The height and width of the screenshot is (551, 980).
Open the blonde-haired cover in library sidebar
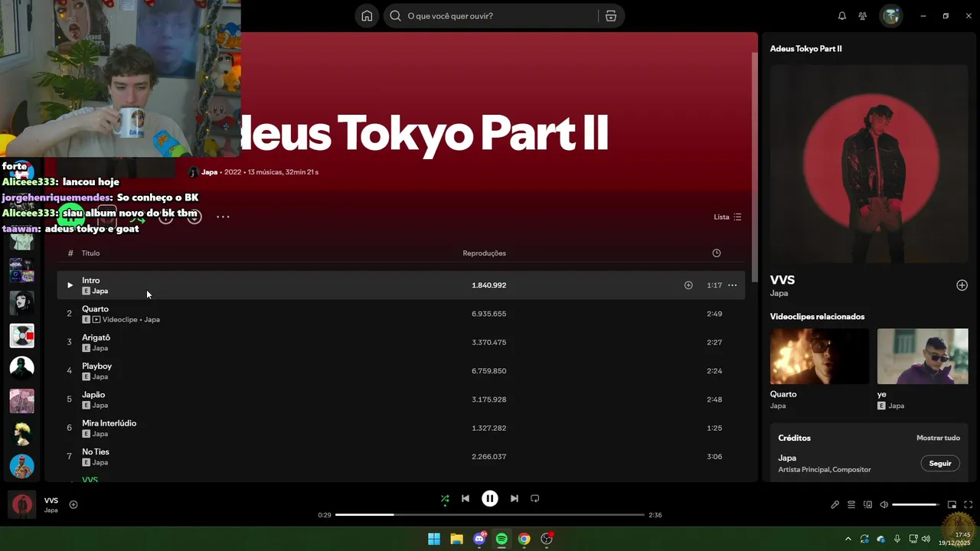[21, 433]
